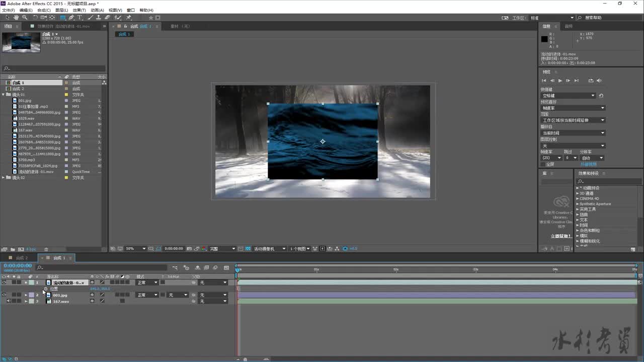Select the Brush tool
Image resolution: width=644 pixels, height=362 pixels.
click(90, 18)
